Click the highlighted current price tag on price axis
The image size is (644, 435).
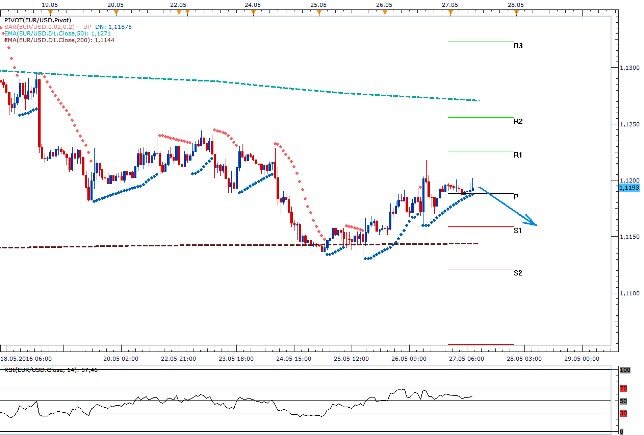pos(629,187)
